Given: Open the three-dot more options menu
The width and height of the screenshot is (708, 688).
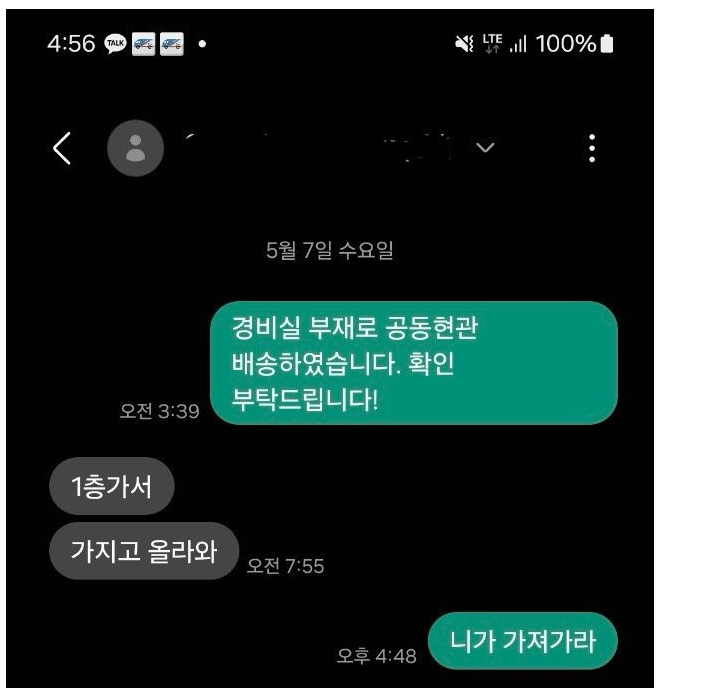Looking at the screenshot, I should (592, 148).
